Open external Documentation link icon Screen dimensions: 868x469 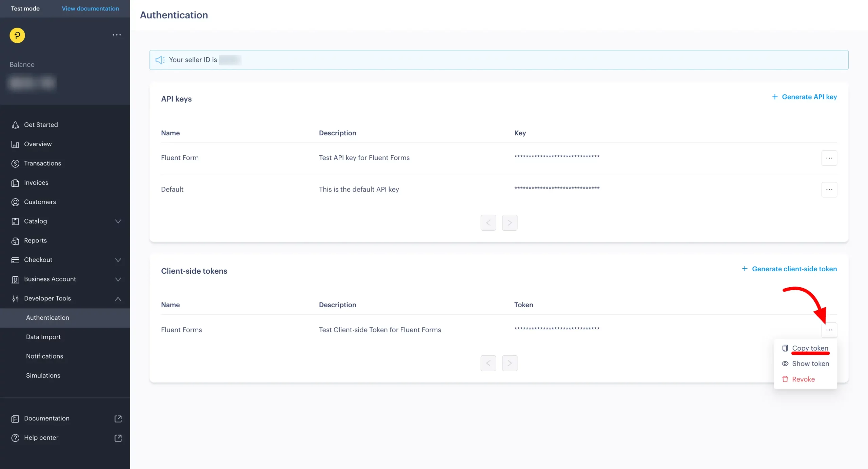coord(118,419)
